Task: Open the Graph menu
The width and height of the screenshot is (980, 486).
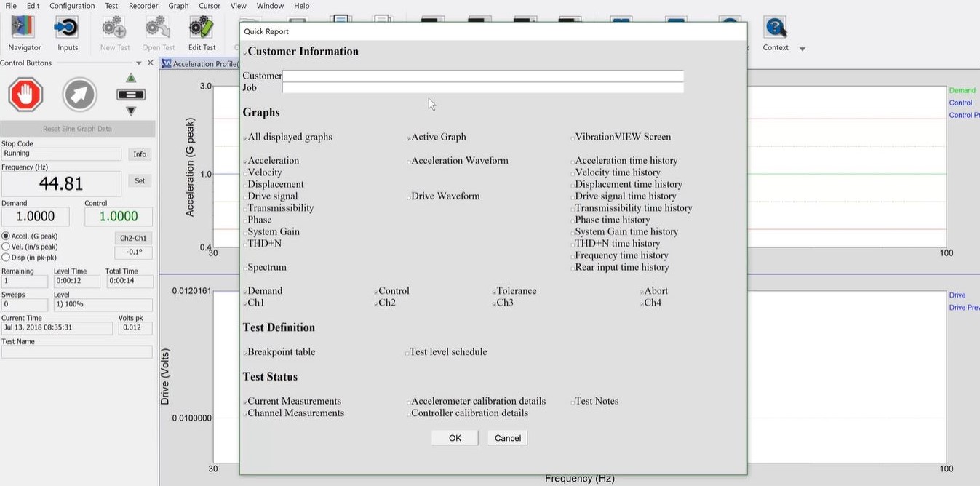Action: (x=178, y=6)
